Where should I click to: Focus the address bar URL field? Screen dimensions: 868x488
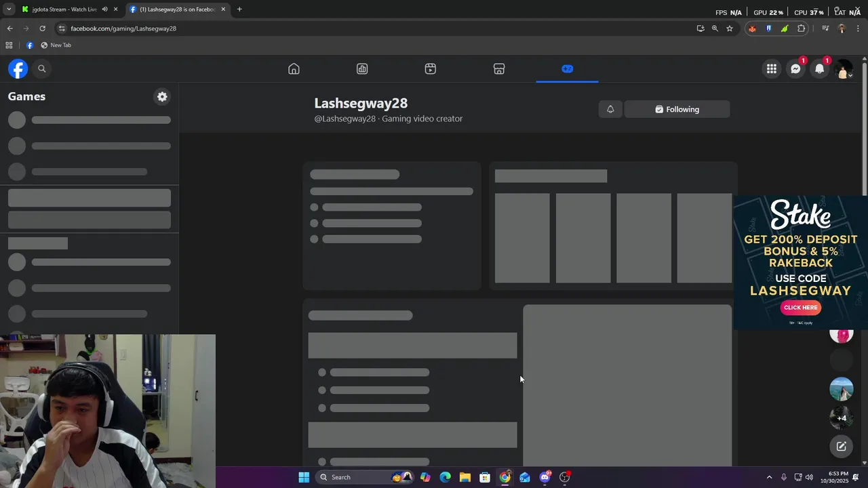[x=380, y=28]
